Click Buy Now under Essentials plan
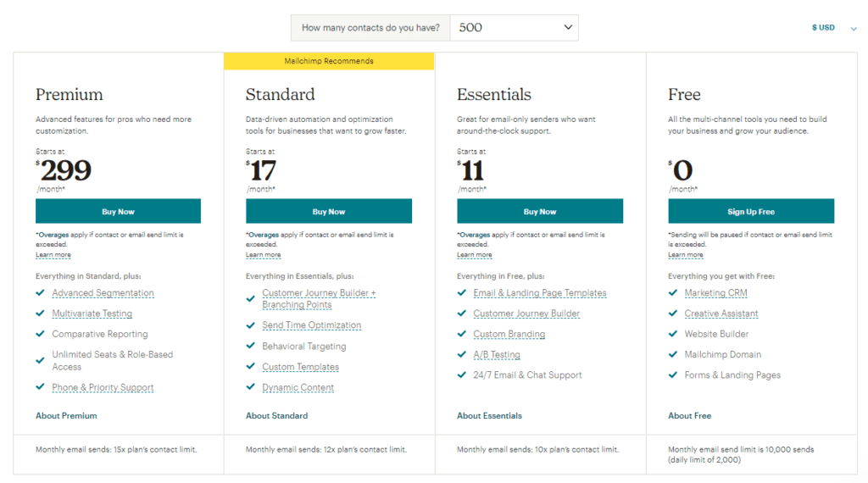The width and height of the screenshot is (868, 483). 540,211
